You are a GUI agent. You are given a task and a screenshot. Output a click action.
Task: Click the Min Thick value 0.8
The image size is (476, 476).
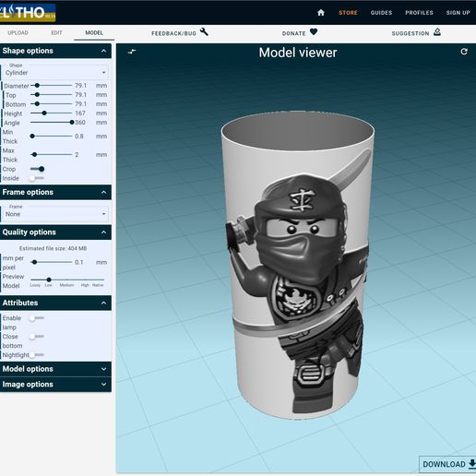tap(79, 136)
